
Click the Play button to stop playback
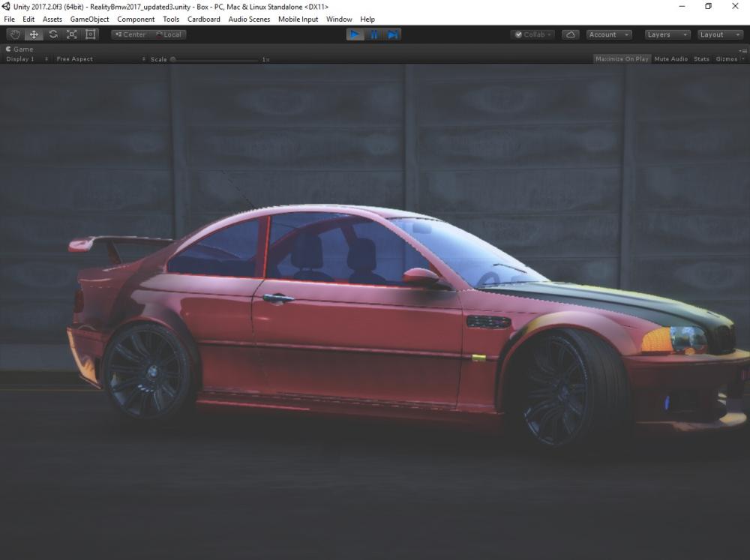[355, 34]
